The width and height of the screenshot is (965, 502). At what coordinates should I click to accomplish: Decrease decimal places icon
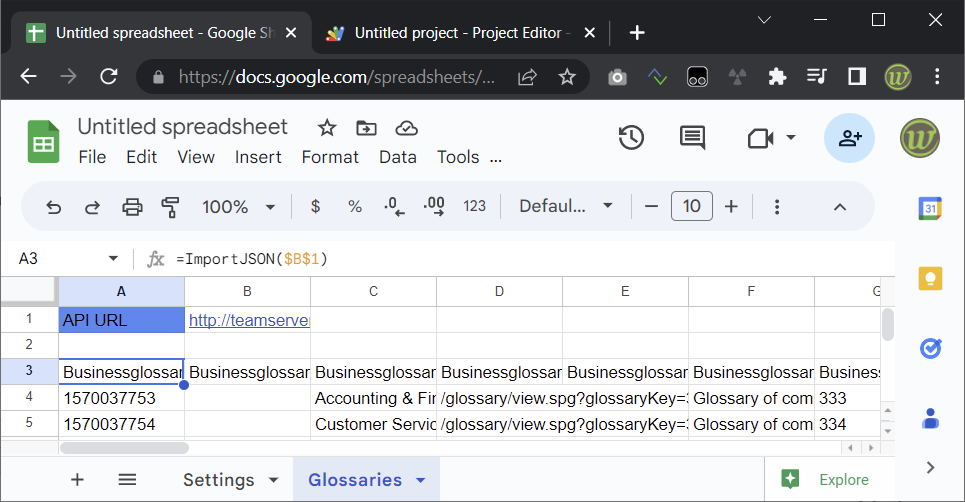[x=394, y=206]
